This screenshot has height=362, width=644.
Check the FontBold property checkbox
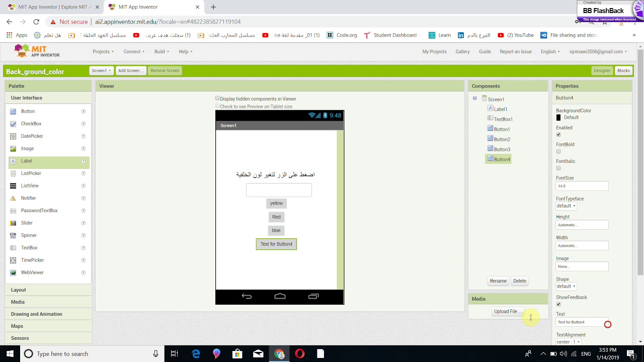click(x=558, y=151)
